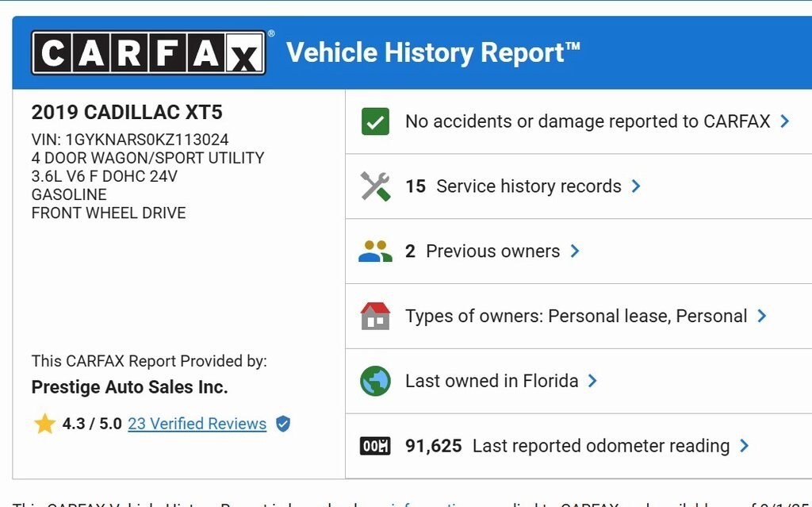Click the wrench and screwdriver service icon
Viewport: 812px width, 507px height.
click(375, 186)
